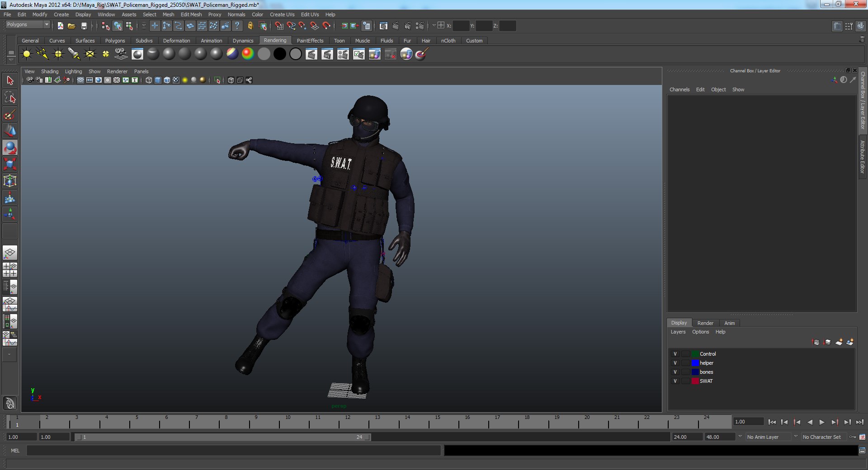
Task: Create a new scene icon
Action: pyautogui.click(x=60, y=26)
